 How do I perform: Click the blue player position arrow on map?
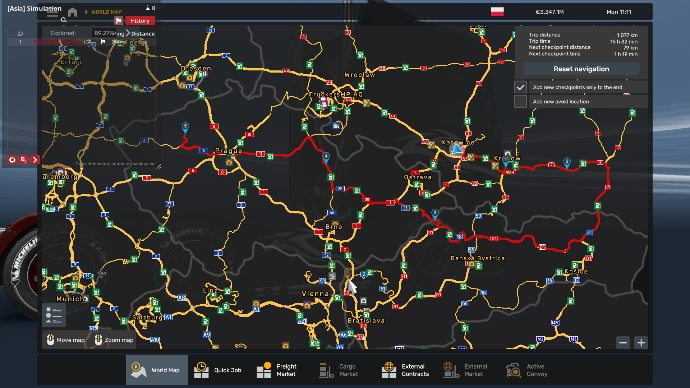coord(457,150)
